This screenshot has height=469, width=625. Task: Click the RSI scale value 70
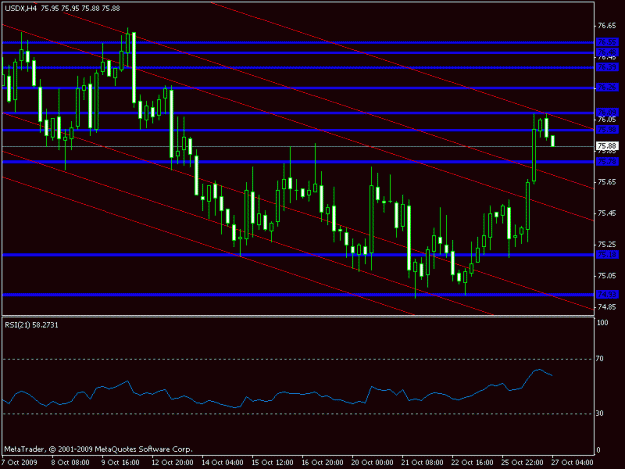click(599, 359)
